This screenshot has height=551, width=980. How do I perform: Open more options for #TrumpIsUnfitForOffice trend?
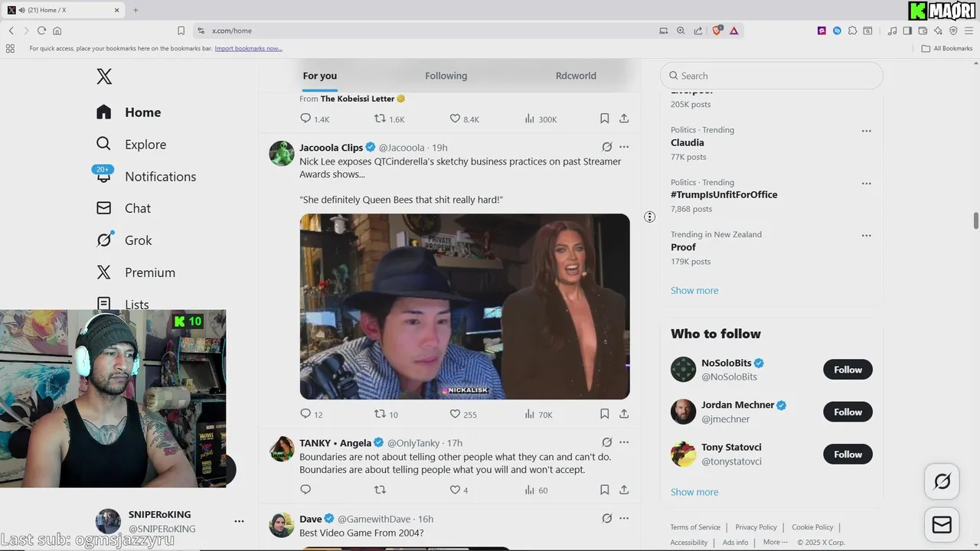(x=866, y=184)
